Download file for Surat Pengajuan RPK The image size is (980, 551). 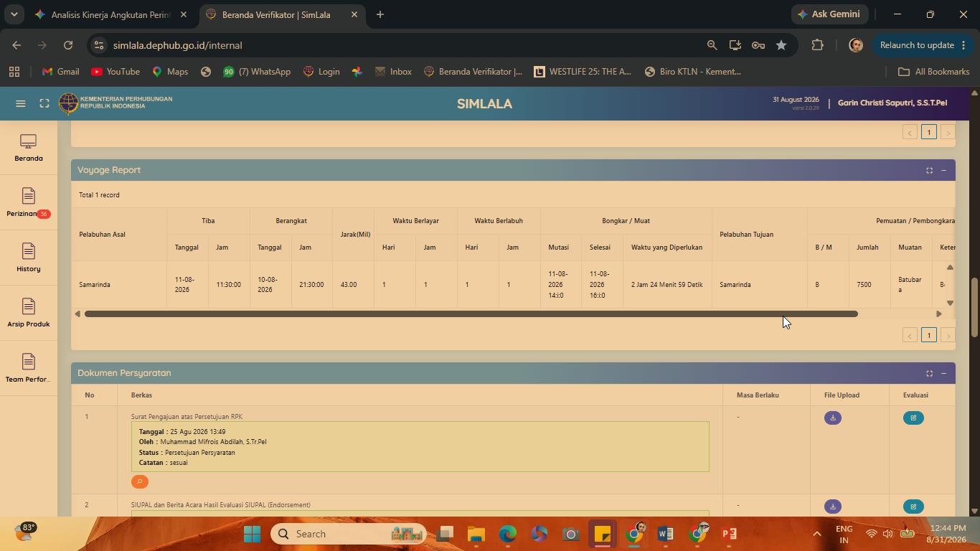[832, 418]
